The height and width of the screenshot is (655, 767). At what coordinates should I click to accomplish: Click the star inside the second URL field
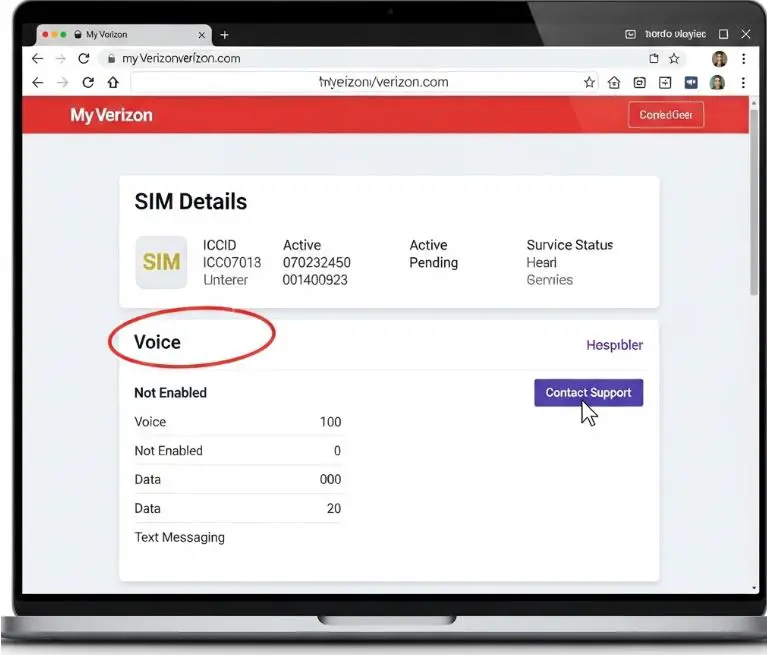tap(589, 82)
